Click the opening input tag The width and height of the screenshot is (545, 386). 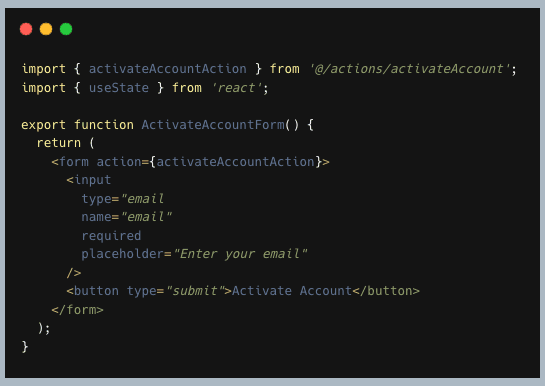tap(89, 180)
